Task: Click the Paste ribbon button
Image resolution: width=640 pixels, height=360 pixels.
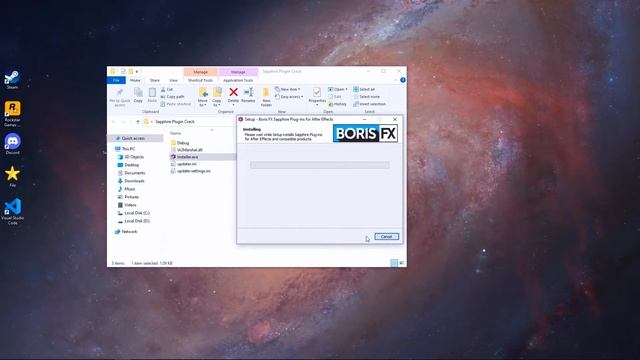Action: click(152, 95)
